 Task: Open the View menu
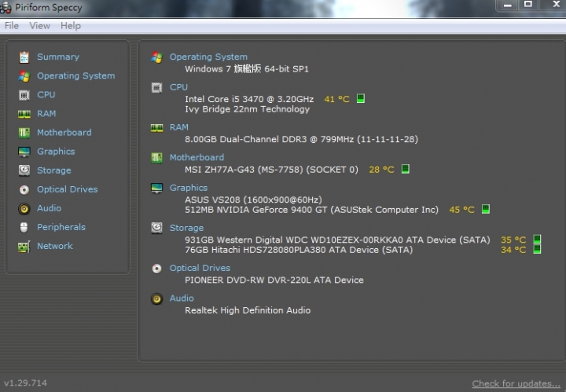40,26
